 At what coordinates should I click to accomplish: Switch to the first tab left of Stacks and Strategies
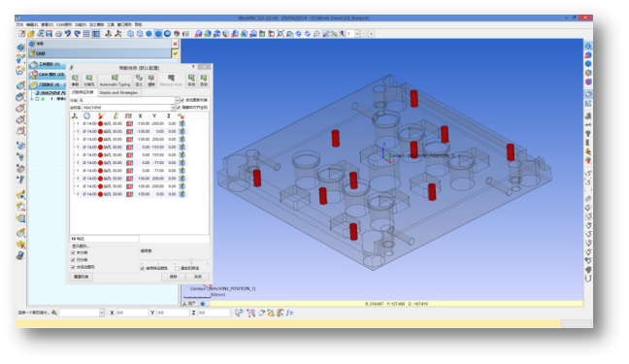[x=83, y=92]
